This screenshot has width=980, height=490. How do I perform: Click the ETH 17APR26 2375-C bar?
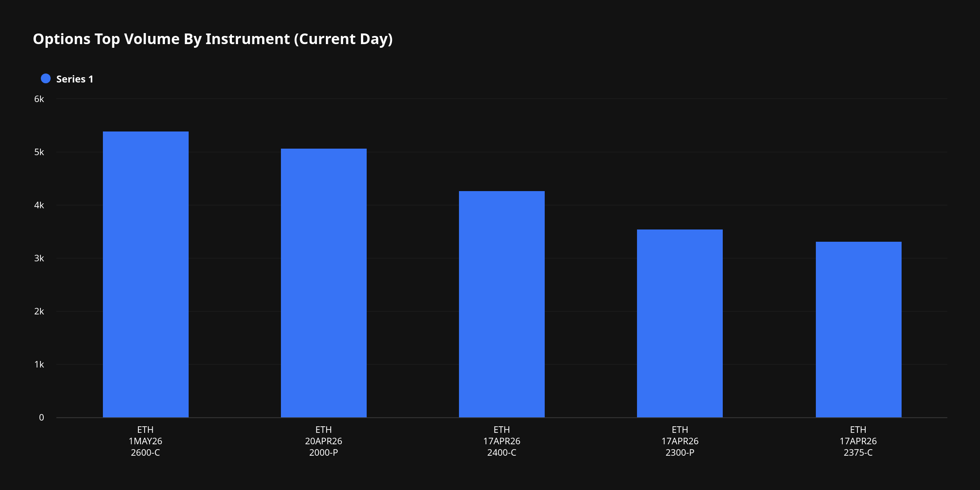[858, 330]
